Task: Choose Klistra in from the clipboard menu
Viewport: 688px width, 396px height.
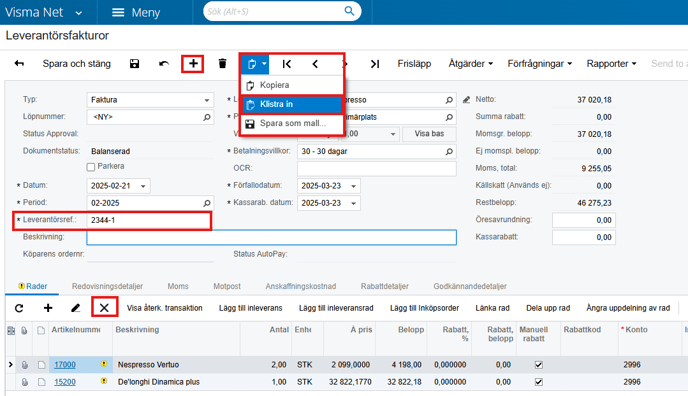Action: (292, 104)
